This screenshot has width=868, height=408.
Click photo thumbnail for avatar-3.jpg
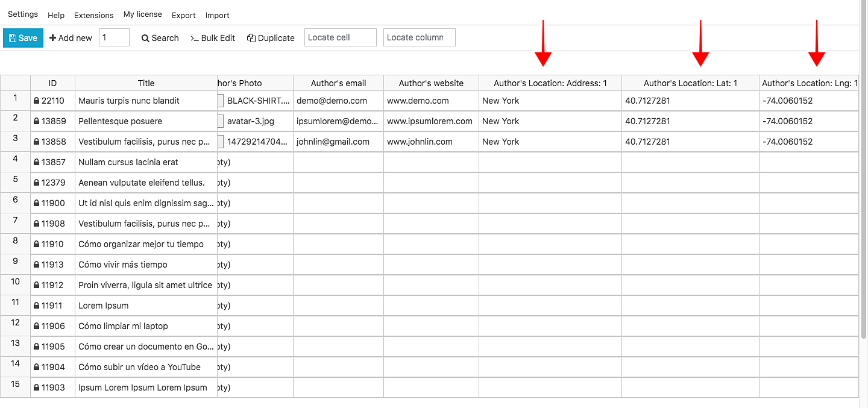click(x=221, y=121)
